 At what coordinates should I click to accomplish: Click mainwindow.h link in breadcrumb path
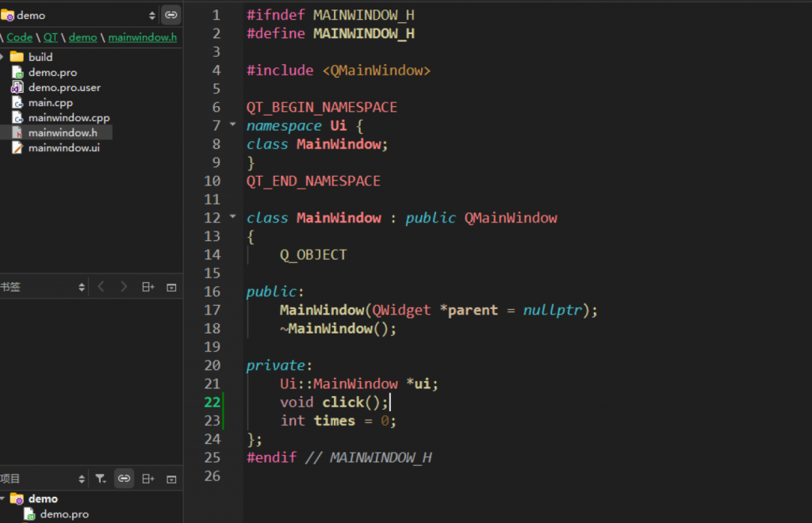(x=143, y=37)
